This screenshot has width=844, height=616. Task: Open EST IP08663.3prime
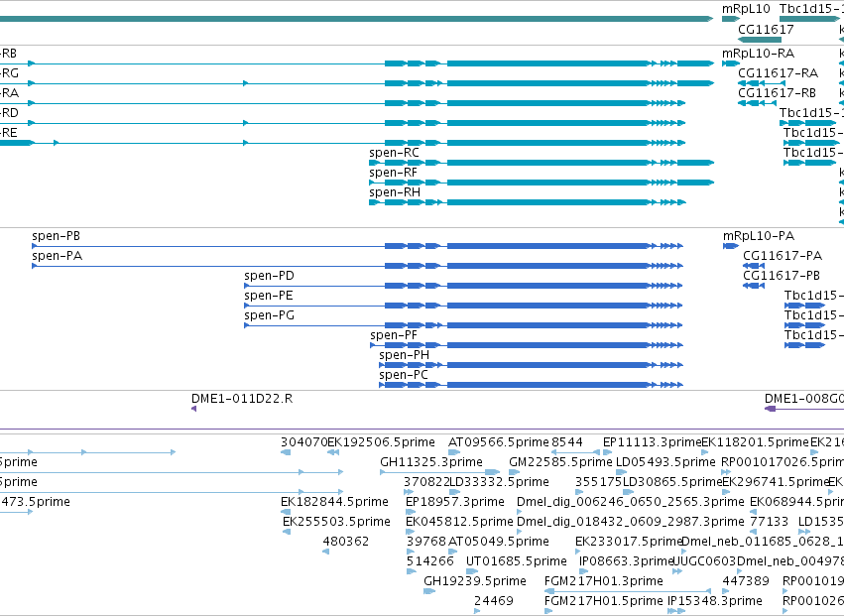coord(627,562)
